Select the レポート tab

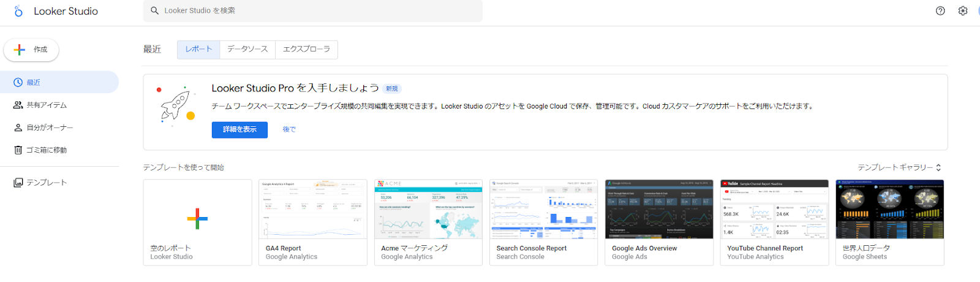coord(198,49)
